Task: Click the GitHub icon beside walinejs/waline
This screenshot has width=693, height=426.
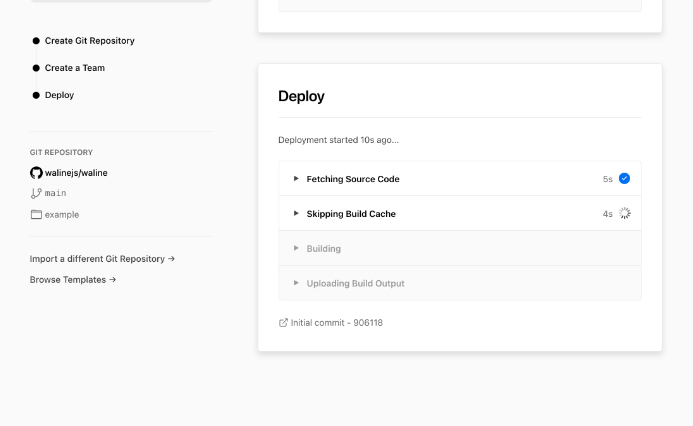Action: point(36,173)
